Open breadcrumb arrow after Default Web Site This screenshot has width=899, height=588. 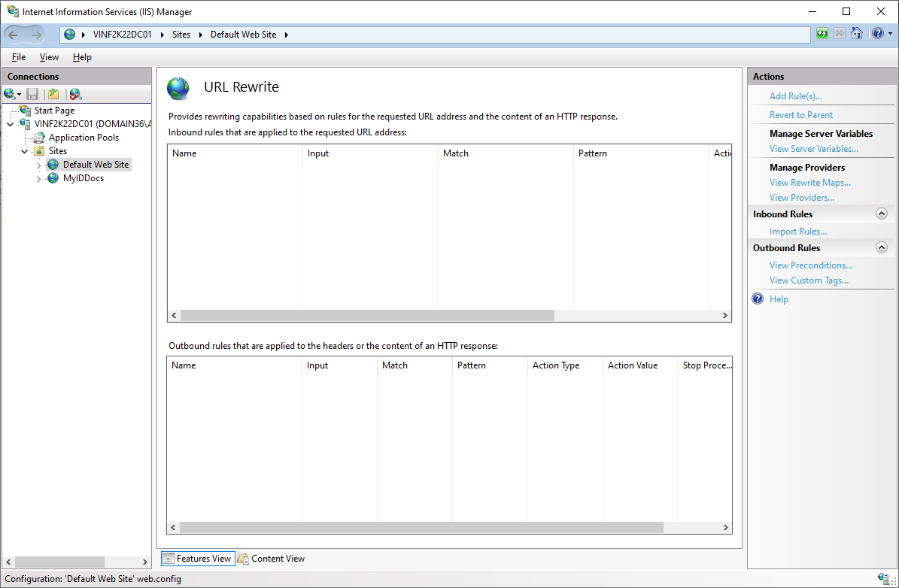click(286, 35)
